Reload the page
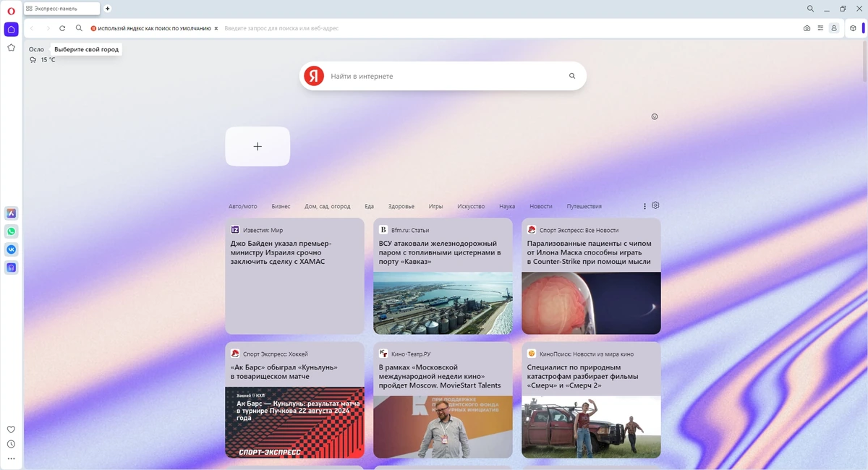868x470 pixels. 62,28
